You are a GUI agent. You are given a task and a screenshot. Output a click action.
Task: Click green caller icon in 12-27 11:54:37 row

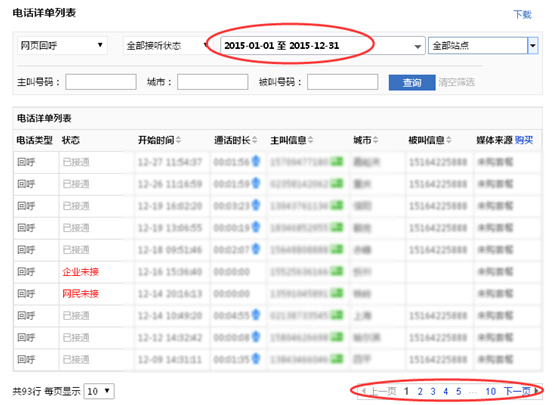(x=337, y=162)
